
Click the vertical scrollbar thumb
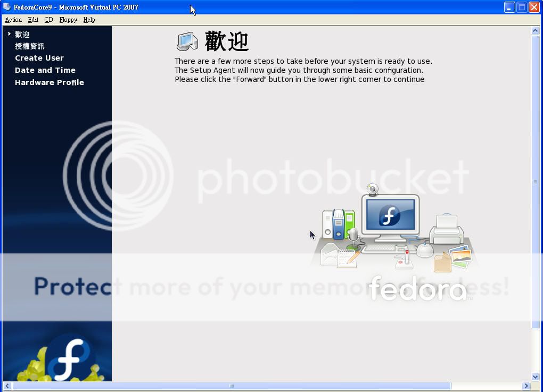click(535, 182)
